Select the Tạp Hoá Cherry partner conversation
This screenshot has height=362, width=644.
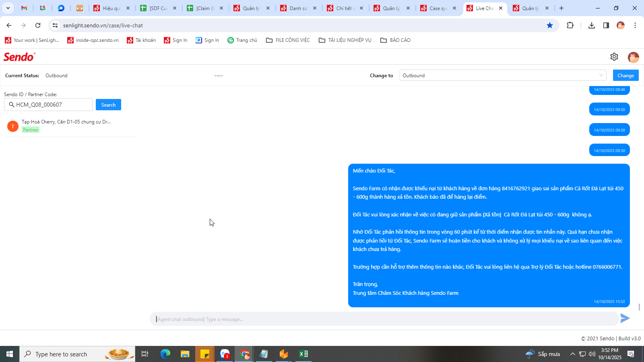(70, 126)
